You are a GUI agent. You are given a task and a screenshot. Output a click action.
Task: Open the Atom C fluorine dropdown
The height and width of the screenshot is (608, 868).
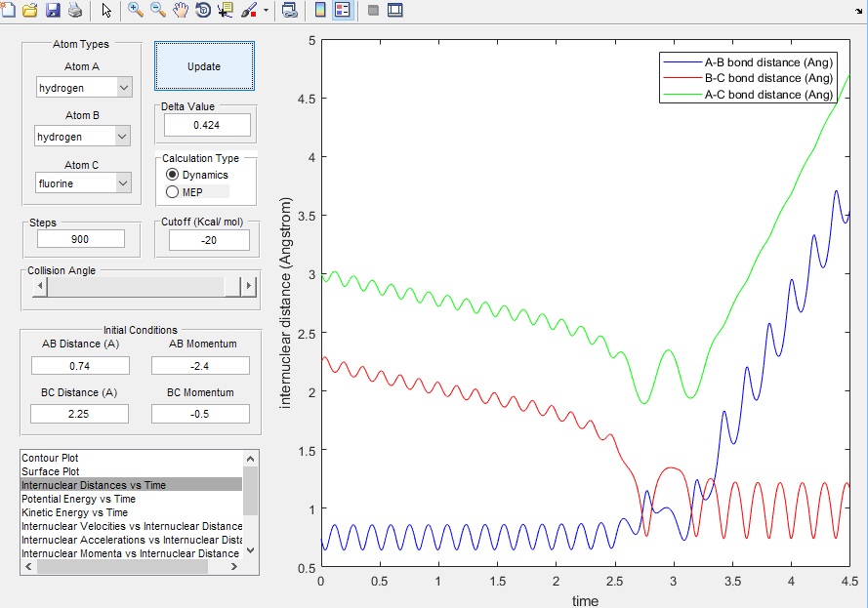(83, 183)
